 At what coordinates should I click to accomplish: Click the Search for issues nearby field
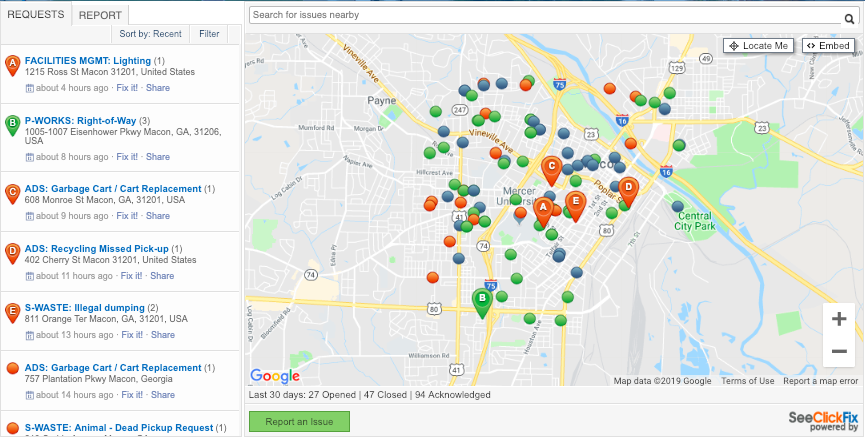click(546, 15)
